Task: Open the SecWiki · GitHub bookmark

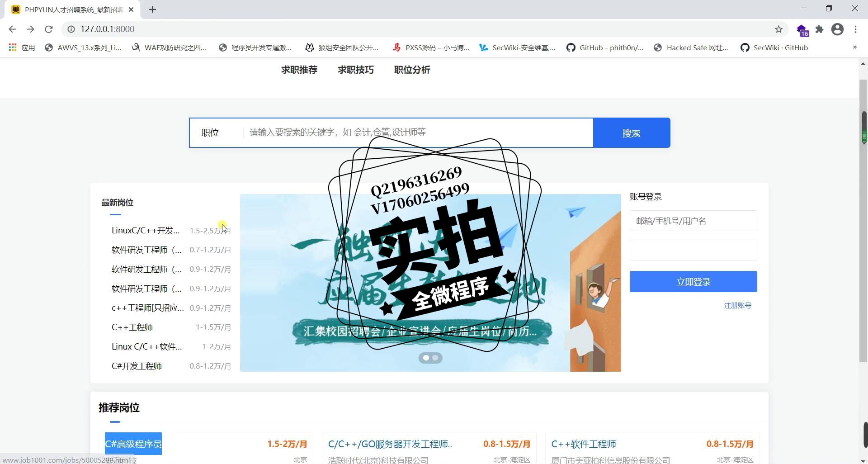Action: [x=774, y=47]
